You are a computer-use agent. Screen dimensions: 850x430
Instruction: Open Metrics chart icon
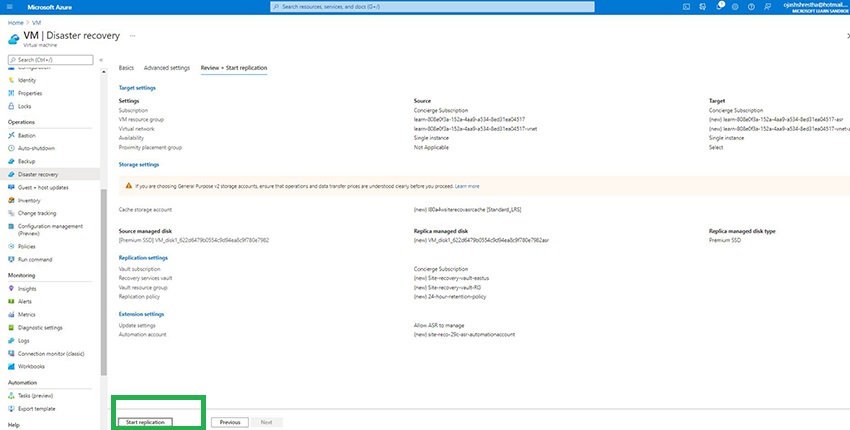pyautogui.click(x=12, y=315)
